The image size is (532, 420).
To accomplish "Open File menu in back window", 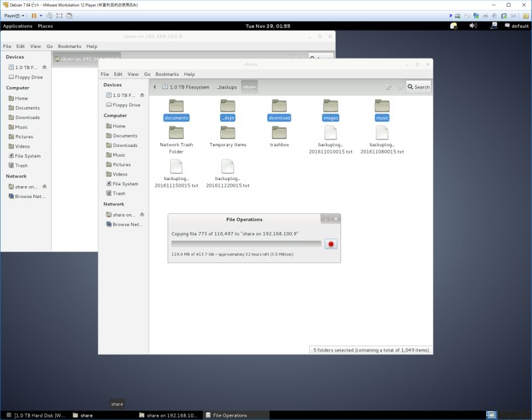I will tap(7, 47).
